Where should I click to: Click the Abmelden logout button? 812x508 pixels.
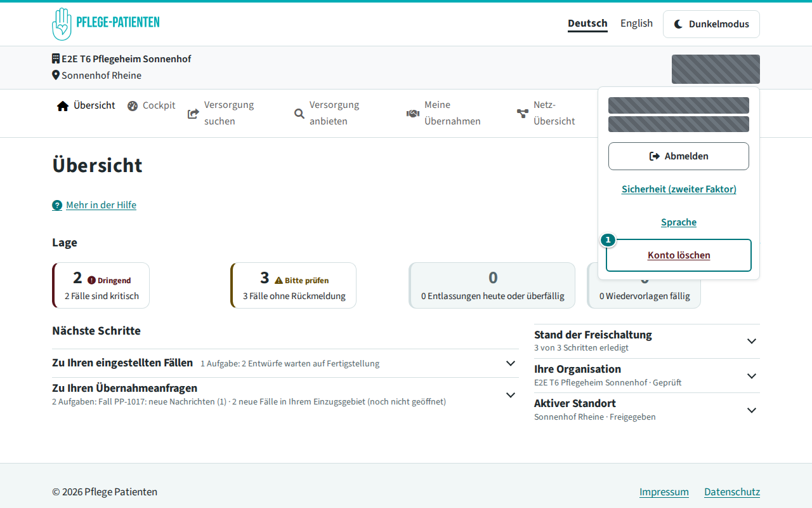tap(679, 156)
